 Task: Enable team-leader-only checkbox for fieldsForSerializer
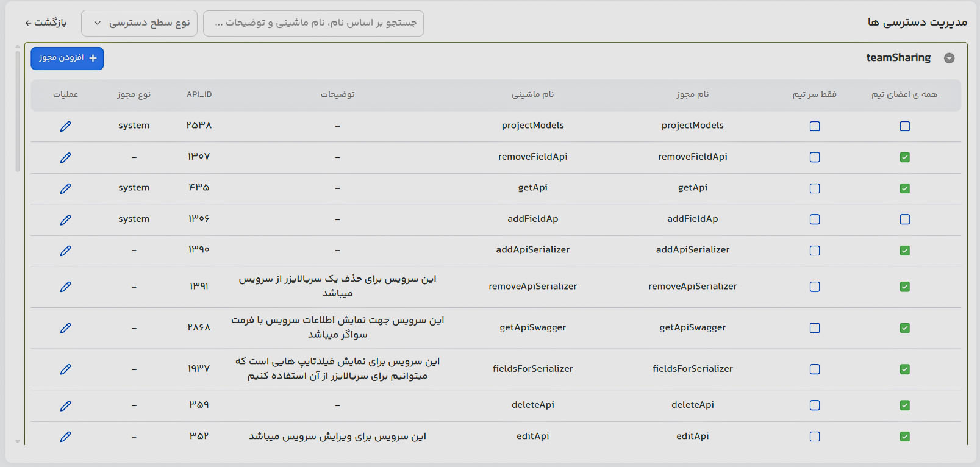click(814, 369)
